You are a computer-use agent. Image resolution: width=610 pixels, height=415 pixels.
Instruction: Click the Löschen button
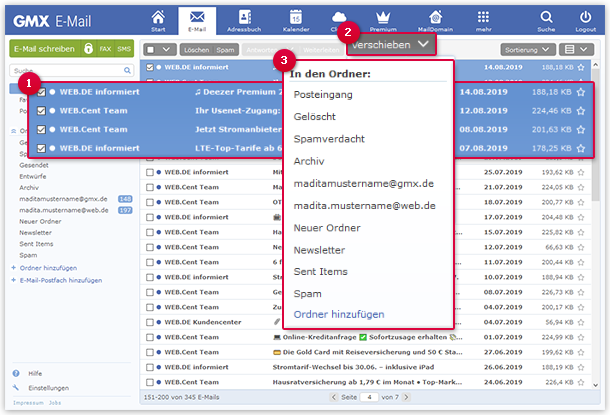coord(196,50)
